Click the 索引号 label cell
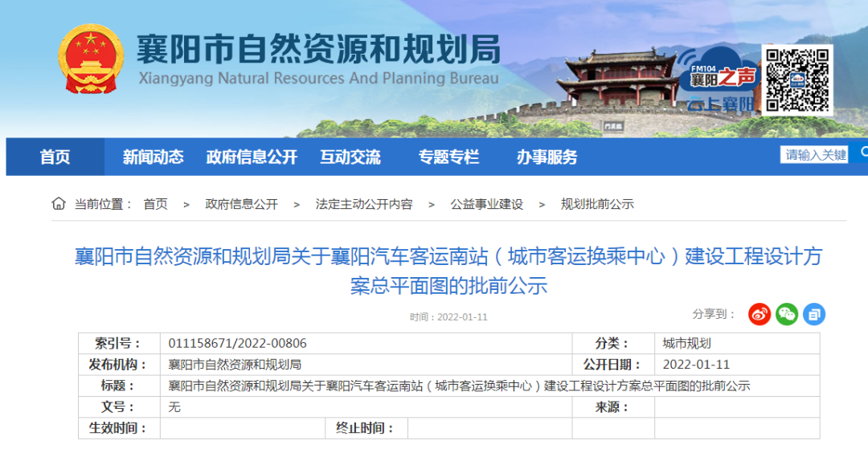 point(119,344)
